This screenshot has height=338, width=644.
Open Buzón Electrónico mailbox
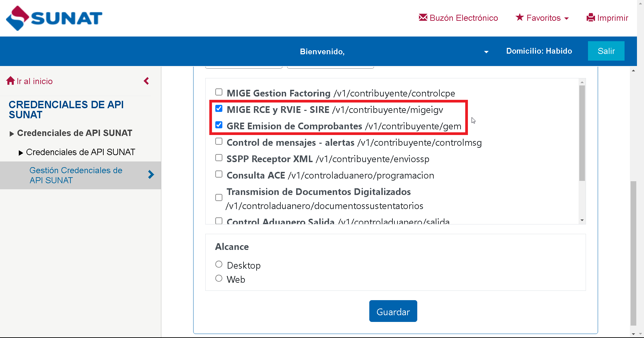[x=458, y=18]
